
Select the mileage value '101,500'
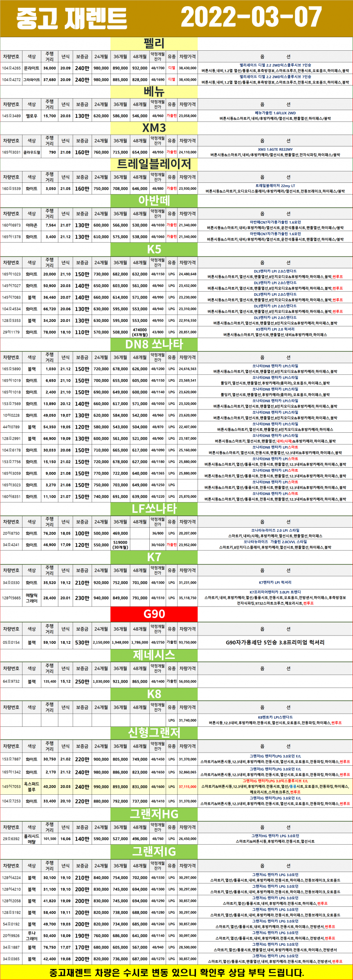(49, 839)
